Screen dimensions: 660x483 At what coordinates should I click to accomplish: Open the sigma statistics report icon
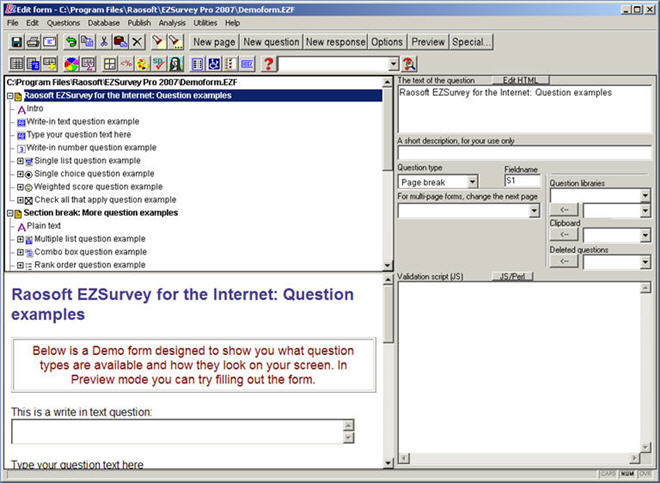point(88,64)
